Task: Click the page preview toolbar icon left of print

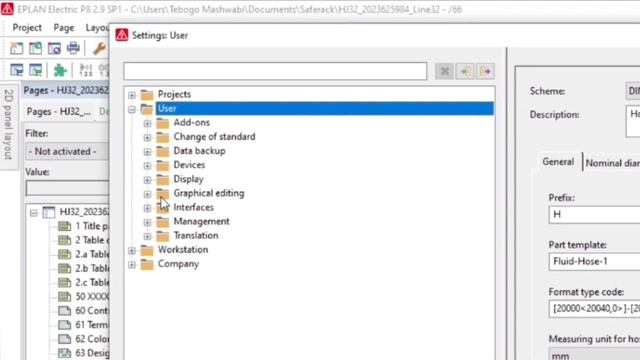Action: click(x=54, y=48)
